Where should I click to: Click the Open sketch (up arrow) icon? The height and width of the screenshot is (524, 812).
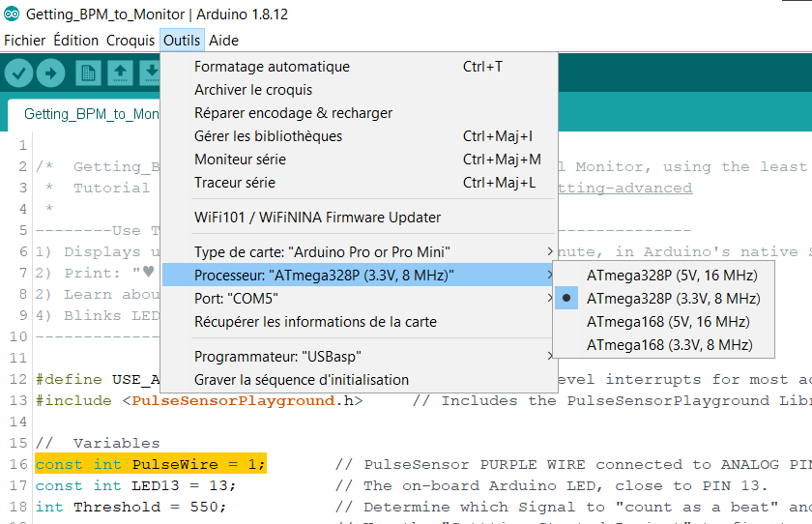[x=120, y=73]
